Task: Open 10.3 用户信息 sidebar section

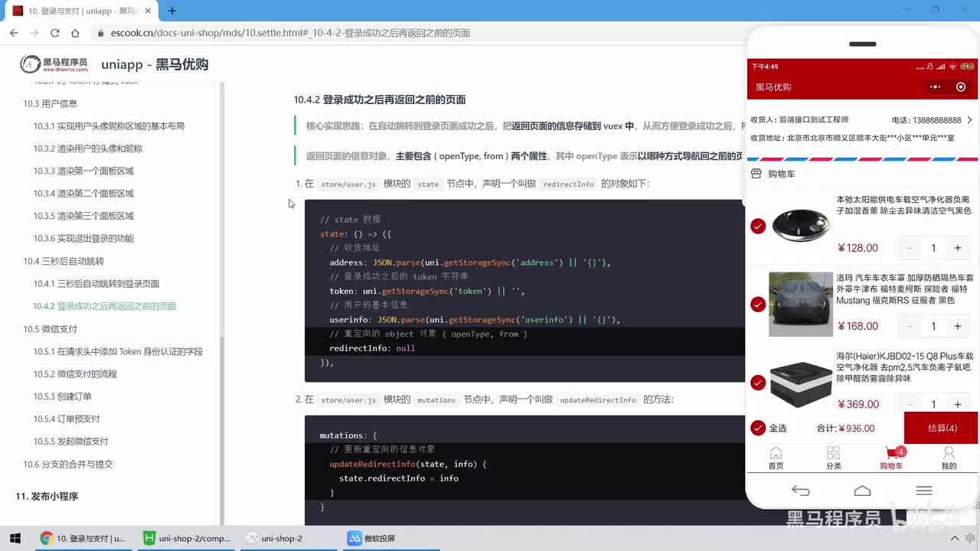Action: 50,103
